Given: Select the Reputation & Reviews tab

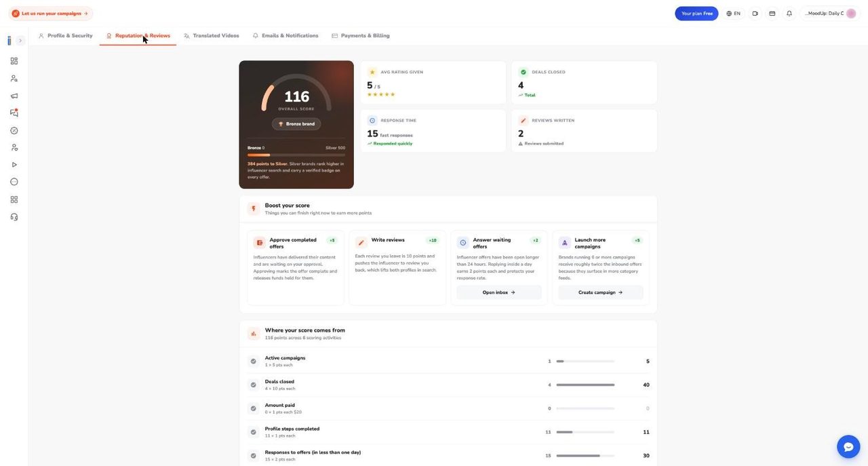Looking at the screenshot, I should 138,36.
